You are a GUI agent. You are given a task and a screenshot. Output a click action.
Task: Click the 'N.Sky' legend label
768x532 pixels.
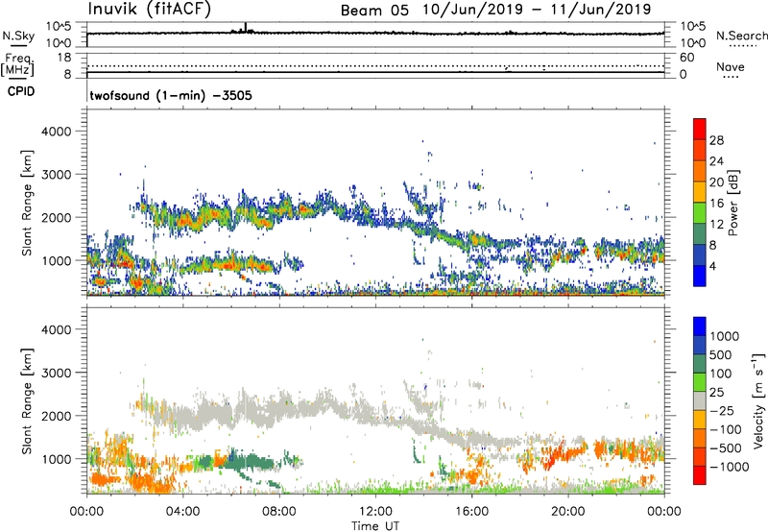tap(18, 36)
